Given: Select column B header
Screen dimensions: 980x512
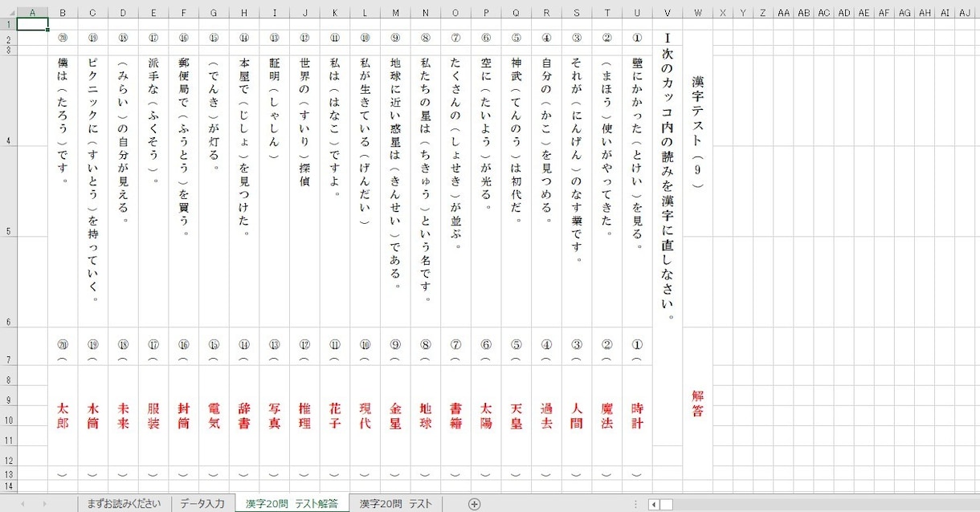Looking at the screenshot, I should [x=63, y=12].
